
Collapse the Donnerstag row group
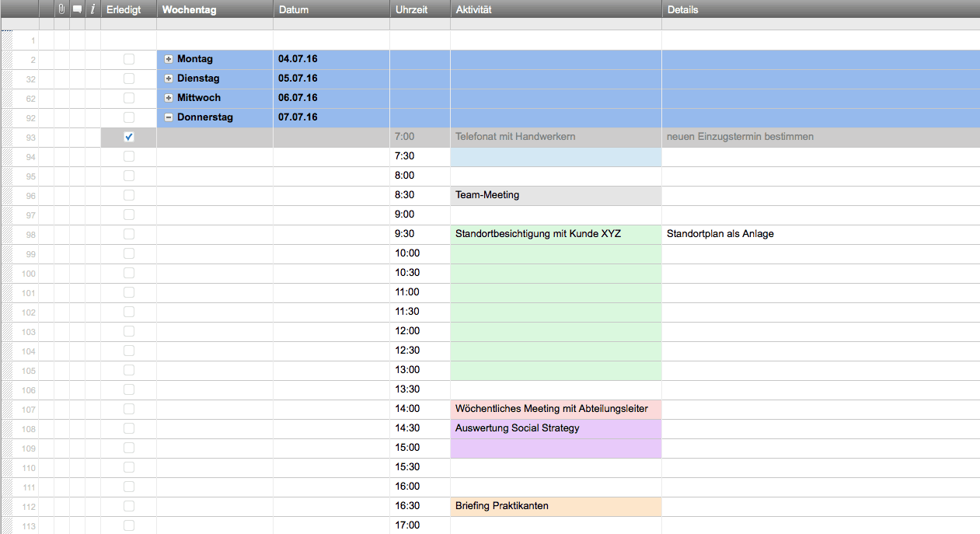169,117
